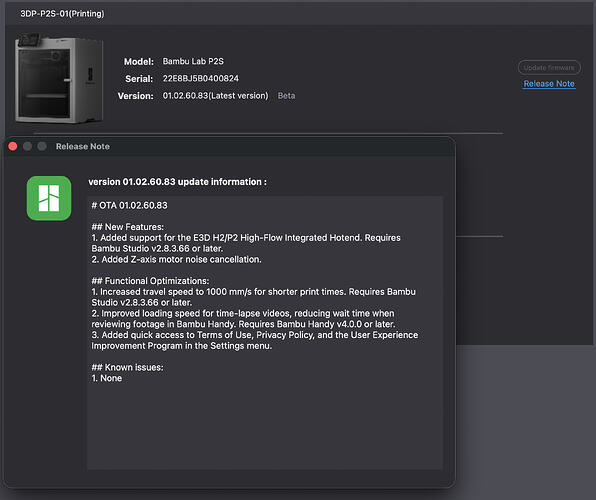The width and height of the screenshot is (596, 500).
Task: Click the '# OTA 01.02.60.83' line
Action: [129, 205]
